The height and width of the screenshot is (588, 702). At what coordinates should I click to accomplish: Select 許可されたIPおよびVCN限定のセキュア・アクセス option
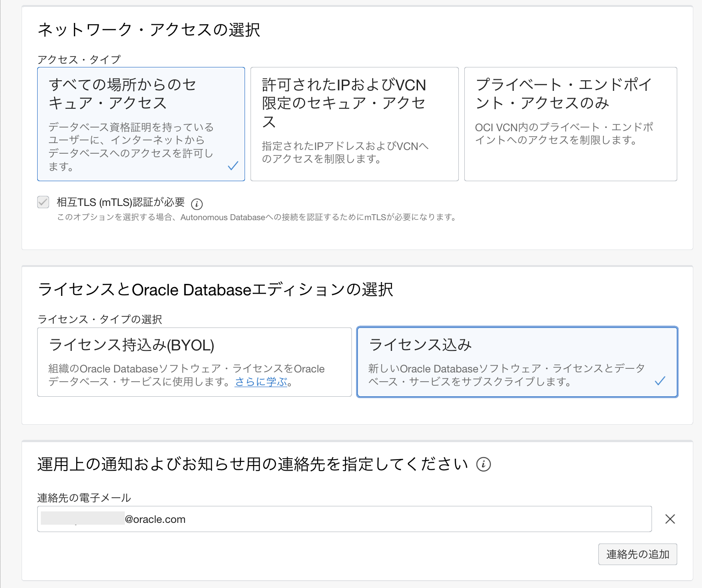[x=354, y=124]
